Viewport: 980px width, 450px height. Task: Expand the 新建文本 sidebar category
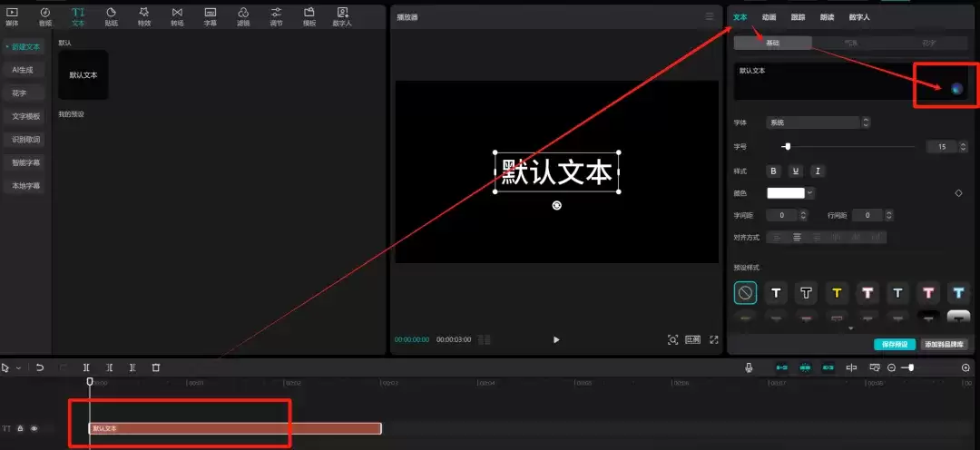pyautogui.click(x=24, y=47)
